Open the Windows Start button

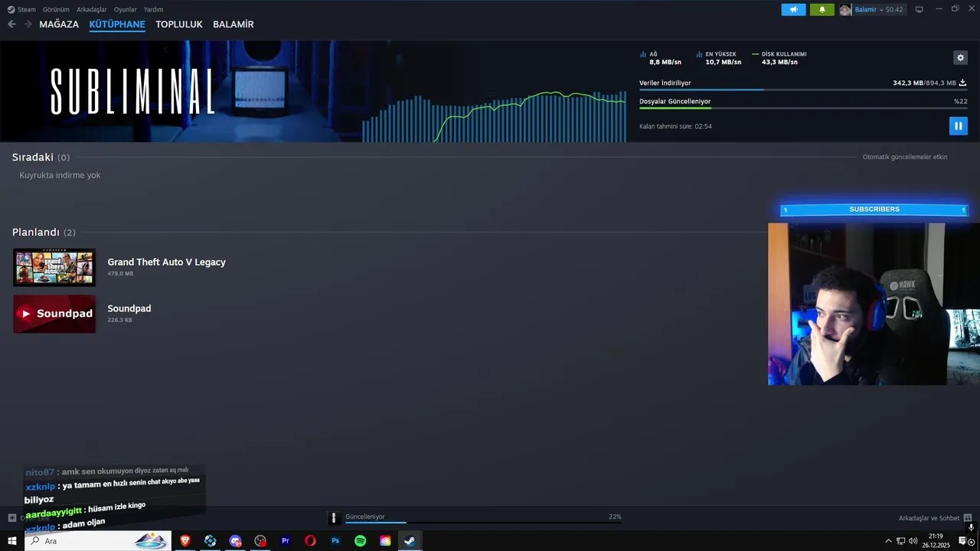pyautogui.click(x=11, y=541)
